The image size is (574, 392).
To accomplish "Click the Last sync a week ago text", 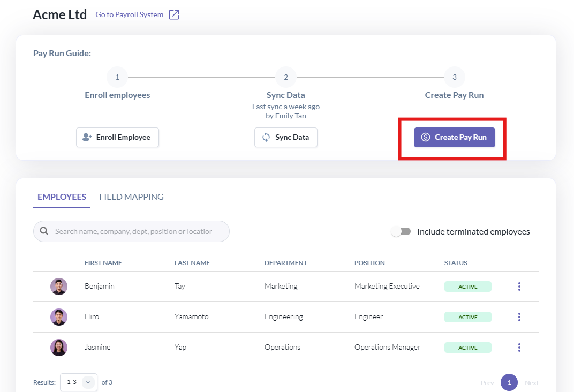I will click(286, 107).
